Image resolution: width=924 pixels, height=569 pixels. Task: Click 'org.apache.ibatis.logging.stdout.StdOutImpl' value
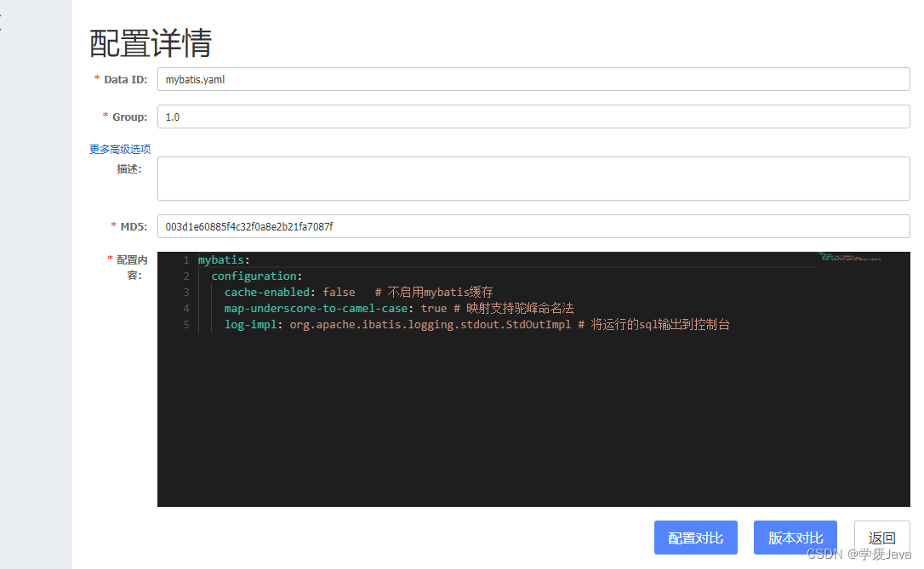(x=431, y=325)
